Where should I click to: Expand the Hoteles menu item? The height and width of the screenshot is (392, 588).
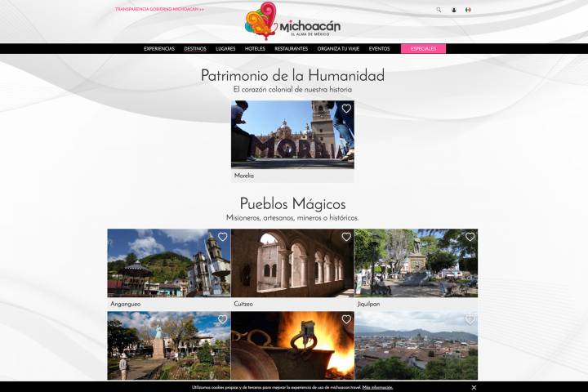255,49
